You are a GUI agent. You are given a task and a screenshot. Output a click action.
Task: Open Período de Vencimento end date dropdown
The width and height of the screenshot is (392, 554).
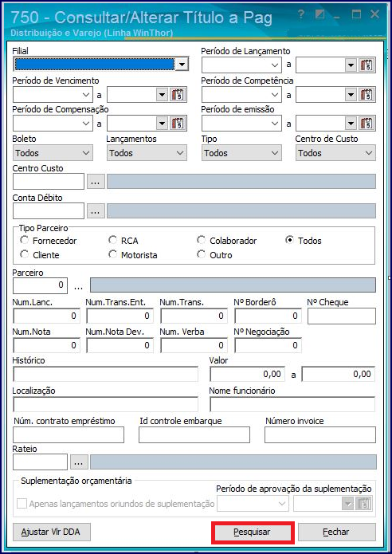point(162,95)
